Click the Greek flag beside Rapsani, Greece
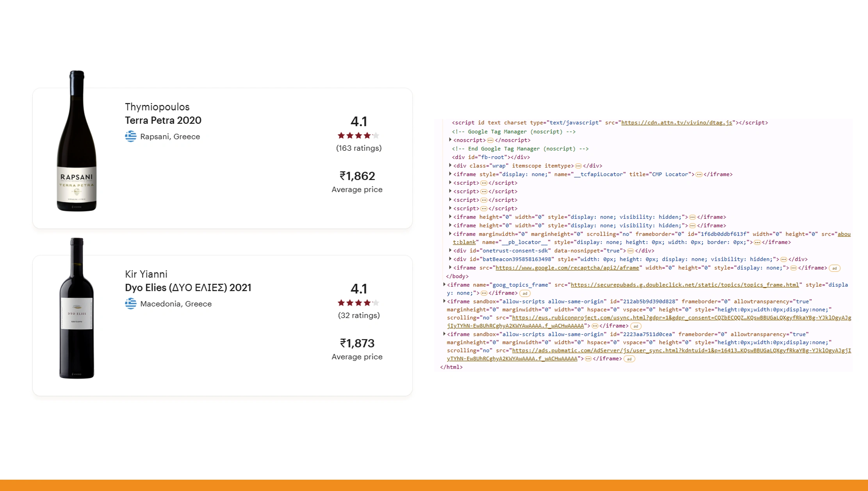868x491 pixels. point(131,136)
